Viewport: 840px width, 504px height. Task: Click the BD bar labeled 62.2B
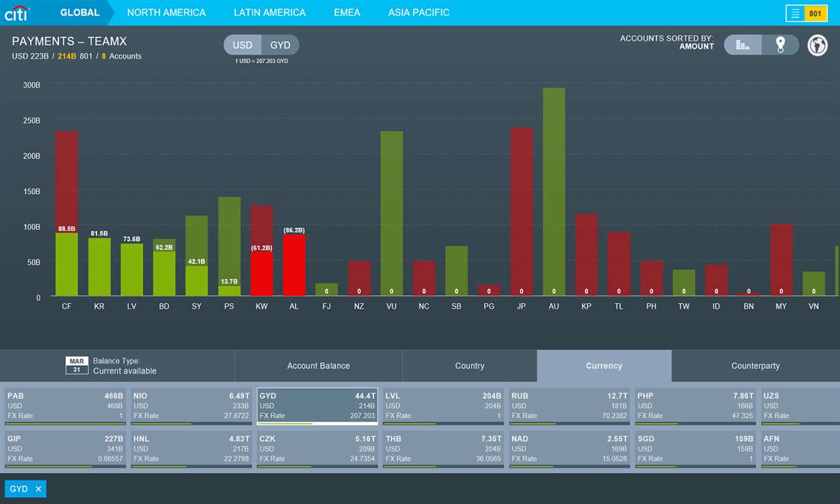[x=164, y=274]
